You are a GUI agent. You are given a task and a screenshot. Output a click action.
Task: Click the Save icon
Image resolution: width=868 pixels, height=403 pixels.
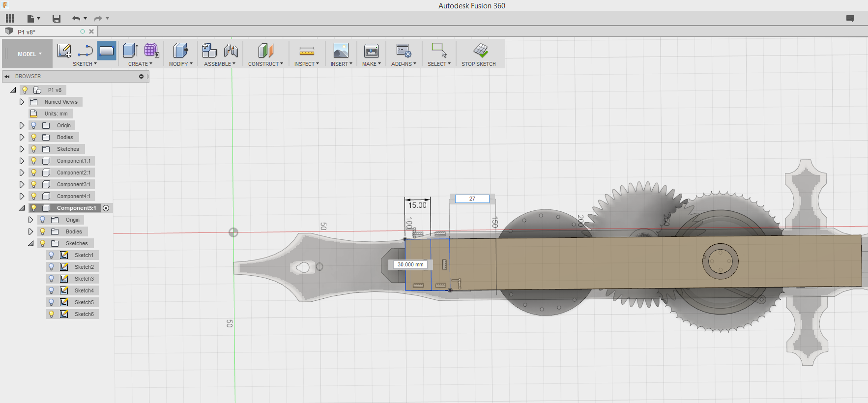57,19
